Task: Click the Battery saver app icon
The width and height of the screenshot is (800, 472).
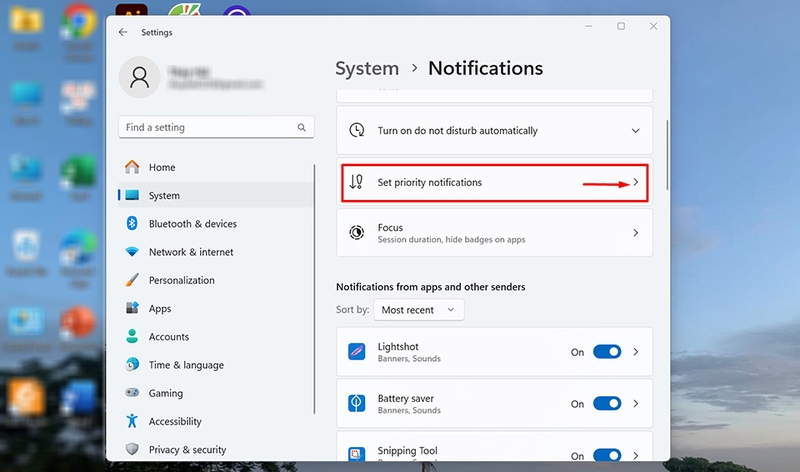Action: click(357, 403)
